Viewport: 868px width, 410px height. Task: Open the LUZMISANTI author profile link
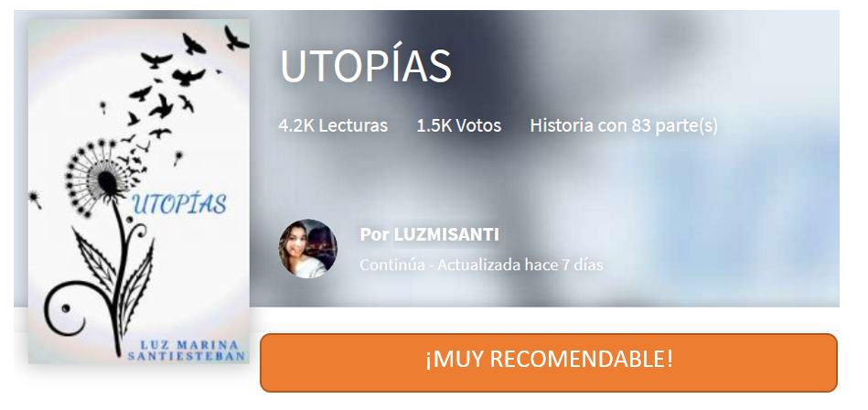coord(446,234)
